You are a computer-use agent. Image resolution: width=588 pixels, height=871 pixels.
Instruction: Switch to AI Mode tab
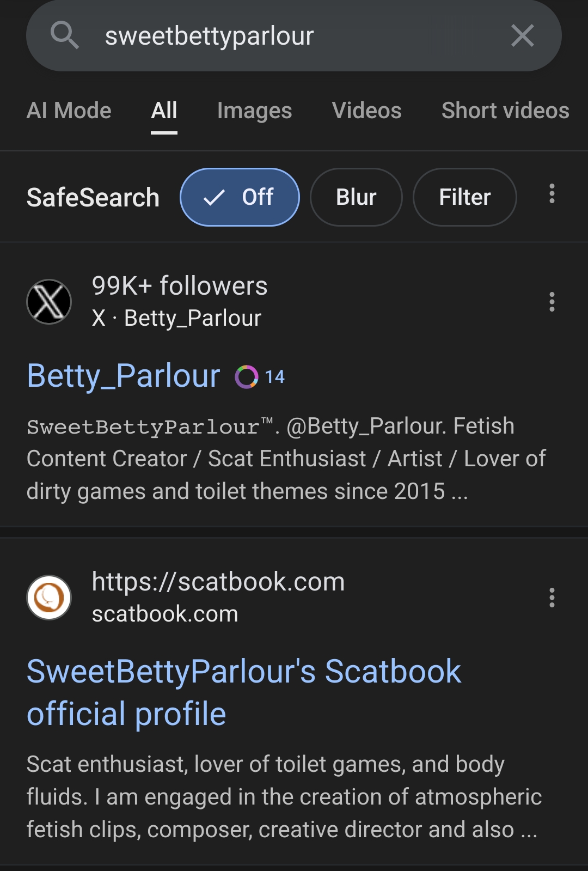(69, 111)
